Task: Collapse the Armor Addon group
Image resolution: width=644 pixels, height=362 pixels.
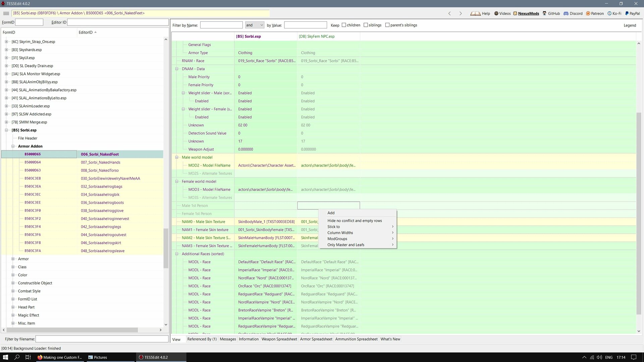Action: (x=13, y=146)
